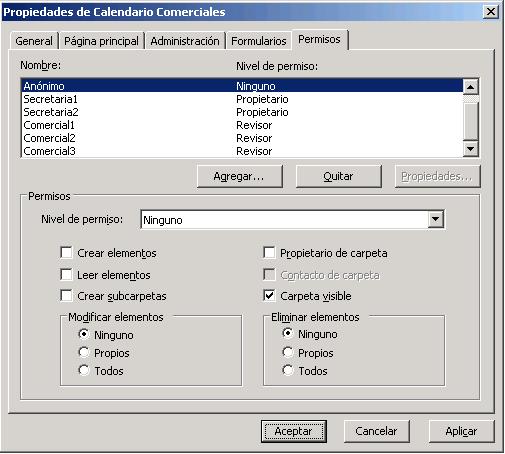Highlight the Comercial3 row

click(242, 151)
